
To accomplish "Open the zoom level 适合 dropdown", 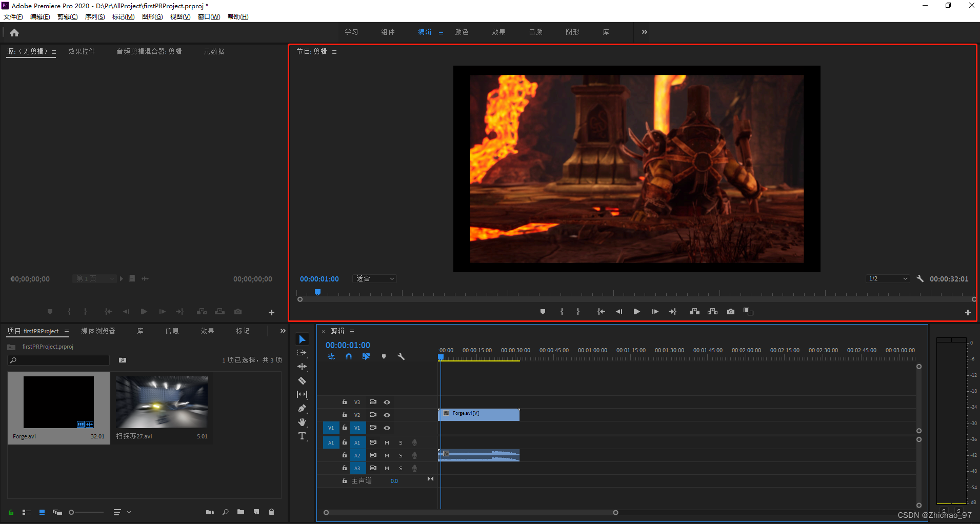I will pos(375,279).
